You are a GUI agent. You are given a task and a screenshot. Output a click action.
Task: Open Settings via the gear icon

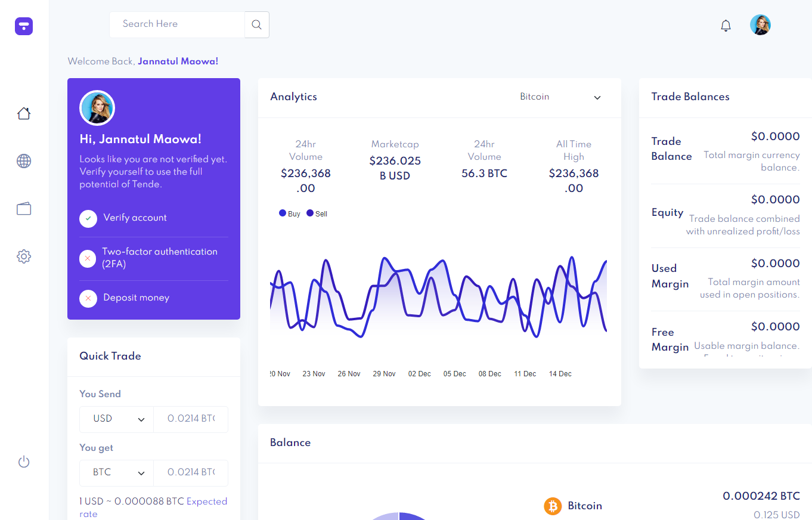(23, 256)
